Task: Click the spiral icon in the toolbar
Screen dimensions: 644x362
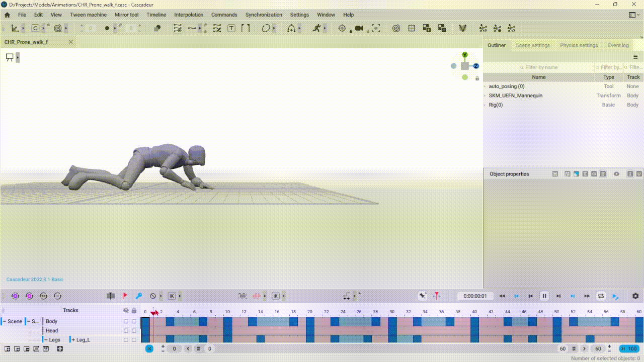Action: click(396, 28)
